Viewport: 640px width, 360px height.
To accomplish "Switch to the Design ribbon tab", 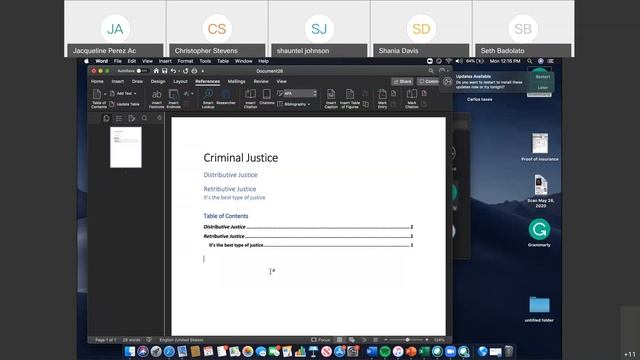I will pyautogui.click(x=158, y=82).
